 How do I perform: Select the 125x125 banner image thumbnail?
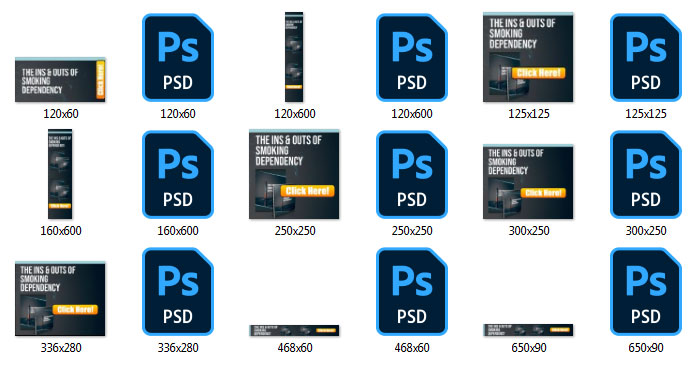(528, 57)
